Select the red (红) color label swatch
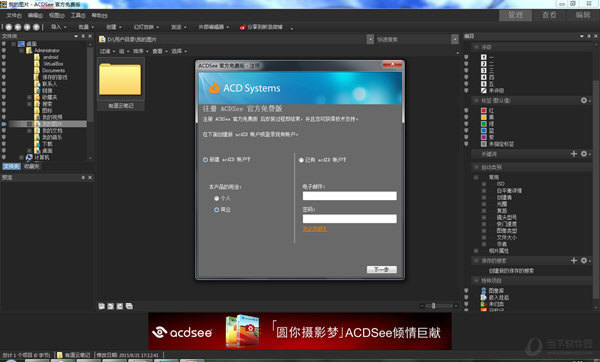 click(484, 111)
